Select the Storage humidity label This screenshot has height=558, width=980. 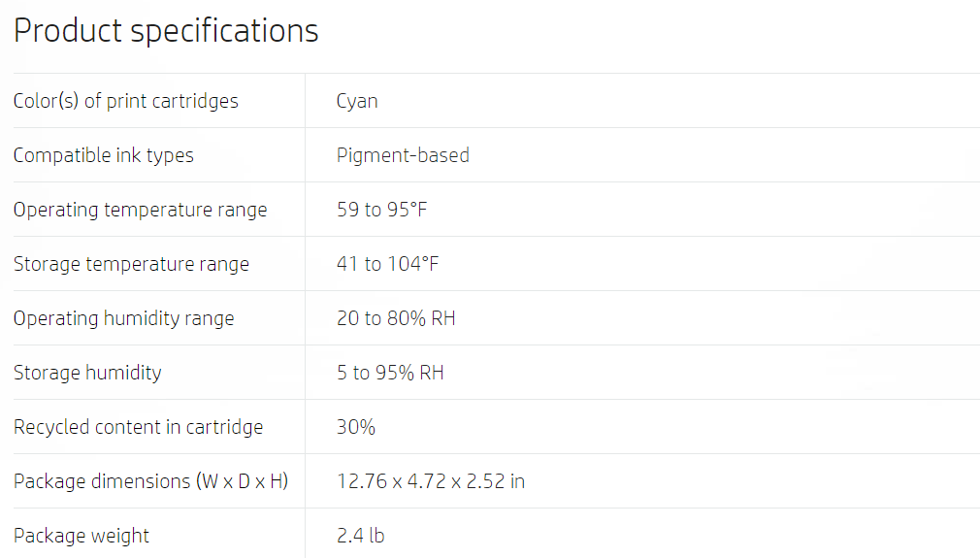point(87,373)
